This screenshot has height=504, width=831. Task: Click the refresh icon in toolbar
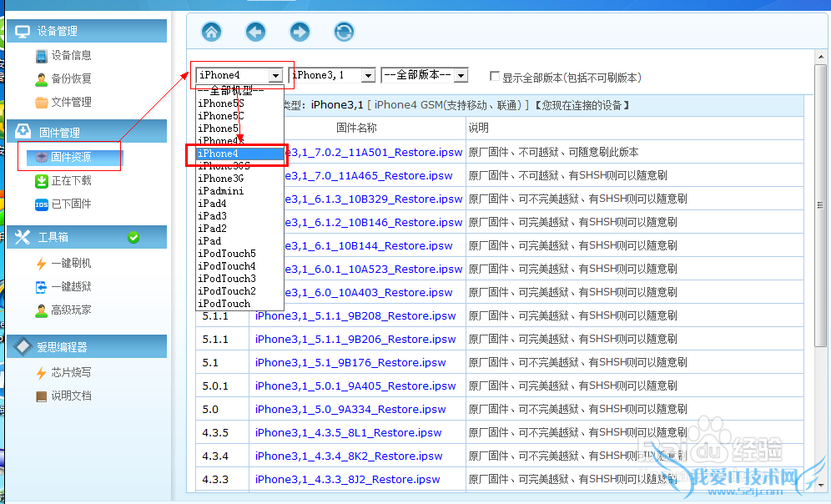point(344,32)
